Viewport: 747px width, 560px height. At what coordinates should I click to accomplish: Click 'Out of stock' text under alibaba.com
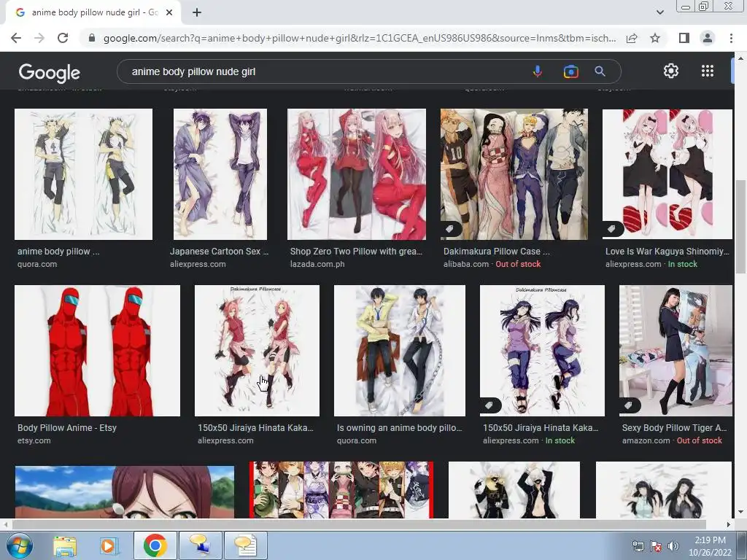pyautogui.click(x=519, y=264)
